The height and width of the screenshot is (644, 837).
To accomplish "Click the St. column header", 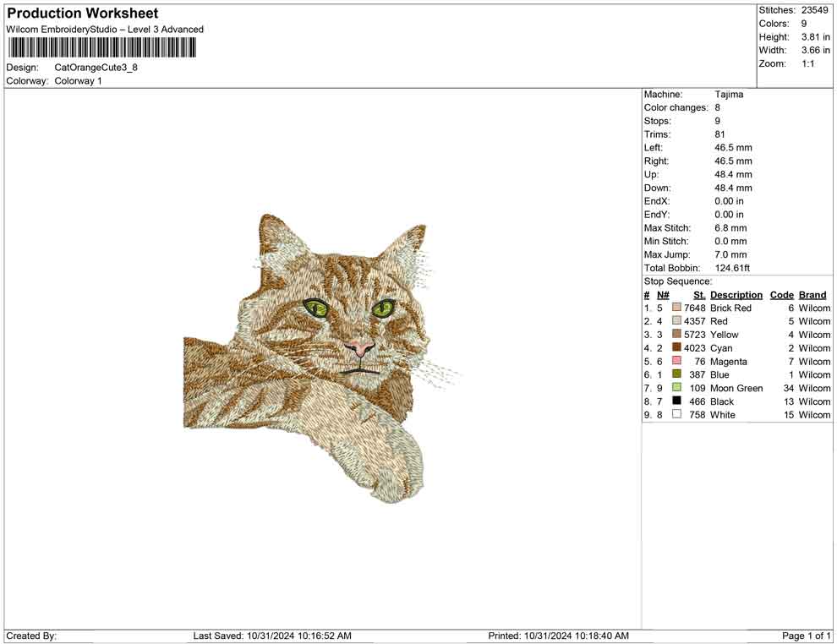I will pyautogui.click(x=698, y=294).
